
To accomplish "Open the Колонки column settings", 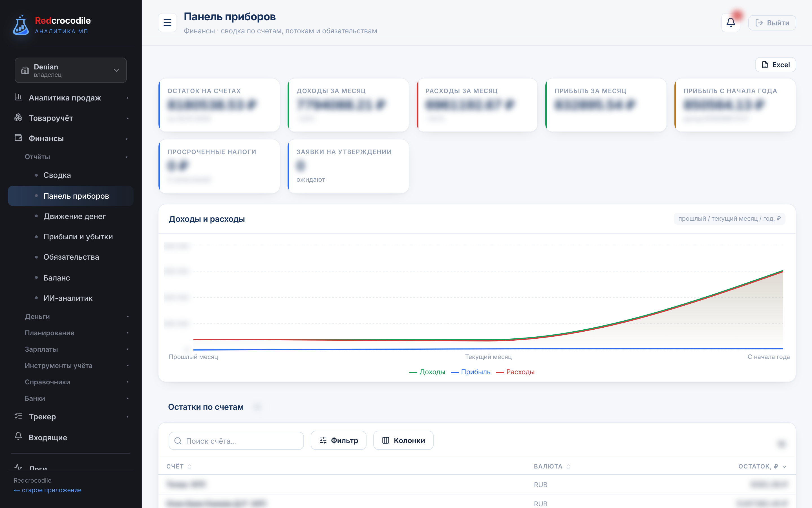I will pos(403,440).
